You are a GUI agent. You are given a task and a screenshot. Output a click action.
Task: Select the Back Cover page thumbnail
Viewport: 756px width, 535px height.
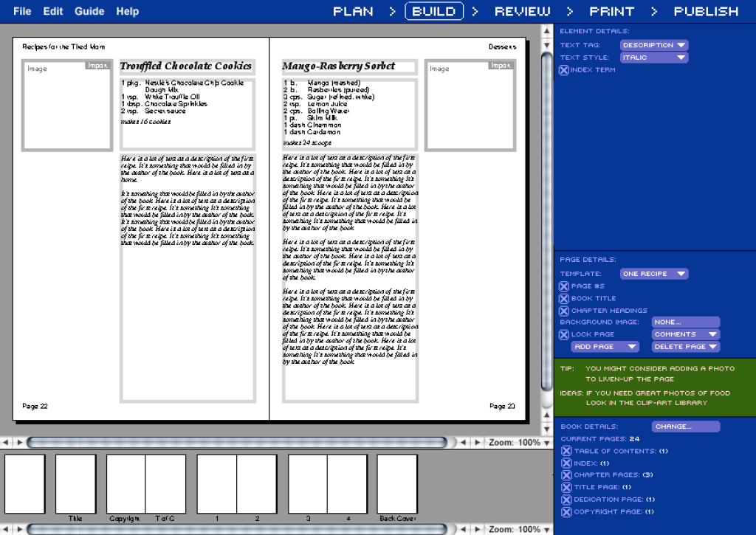click(x=397, y=484)
